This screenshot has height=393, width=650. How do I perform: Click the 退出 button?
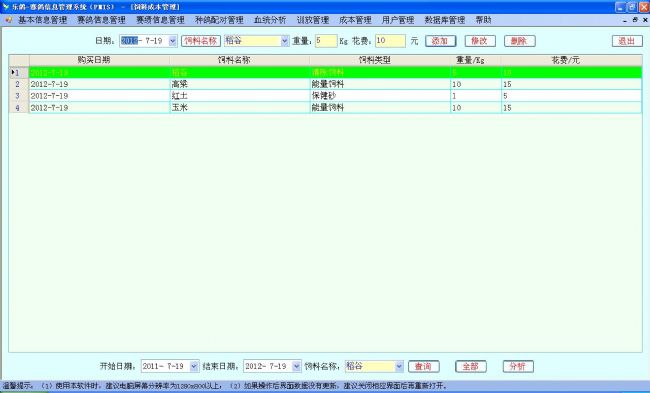coord(627,41)
